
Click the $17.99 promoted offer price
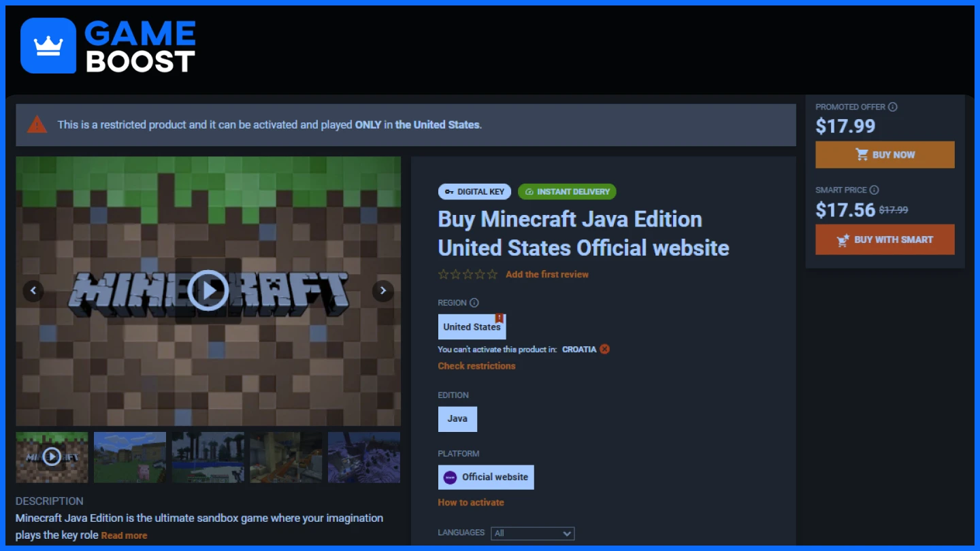[x=846, y=127]
